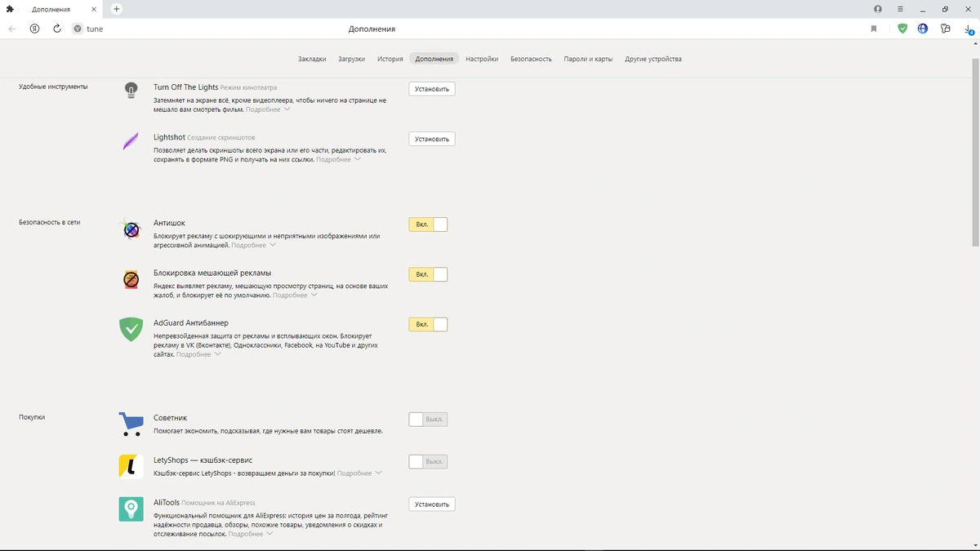Install AliTools via Установить button
Image resolution: width=980 pixels, height=551 pixels.
tap(432, 504)
